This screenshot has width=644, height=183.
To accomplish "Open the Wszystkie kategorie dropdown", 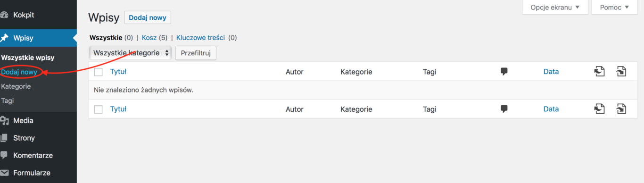I will [130, 53].
